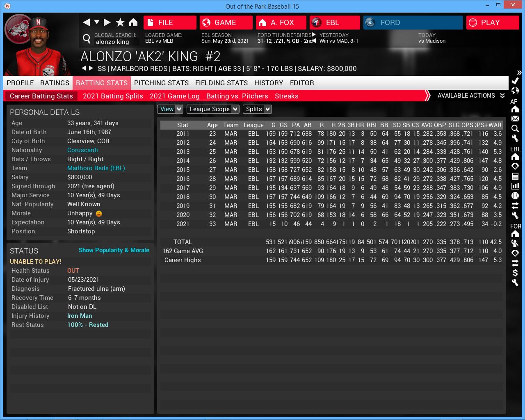Open the baseball icon in EBL sidebar
Viewport: 525px width, 420px height.
(x=515, y=196)
